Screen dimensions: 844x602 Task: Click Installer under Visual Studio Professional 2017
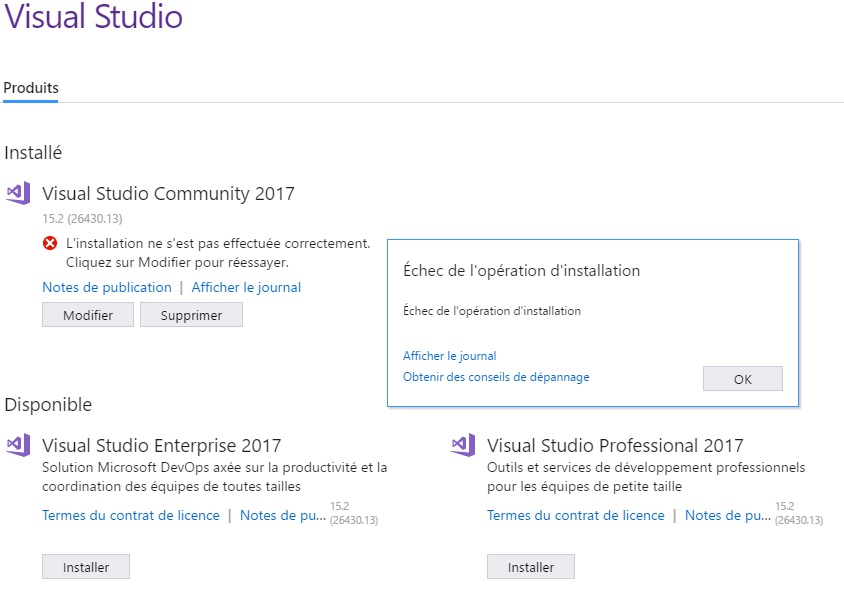click(x=530, y=566)
